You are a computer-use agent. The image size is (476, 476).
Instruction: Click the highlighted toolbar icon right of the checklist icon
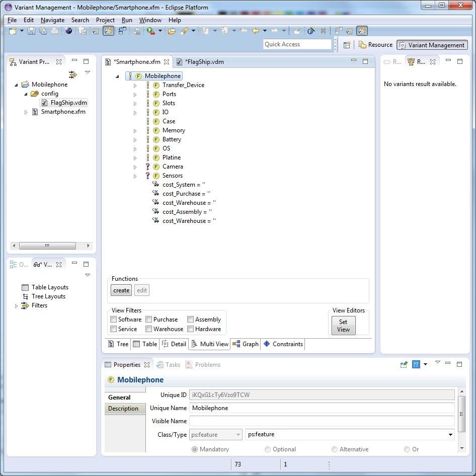(x=108, y=31)
